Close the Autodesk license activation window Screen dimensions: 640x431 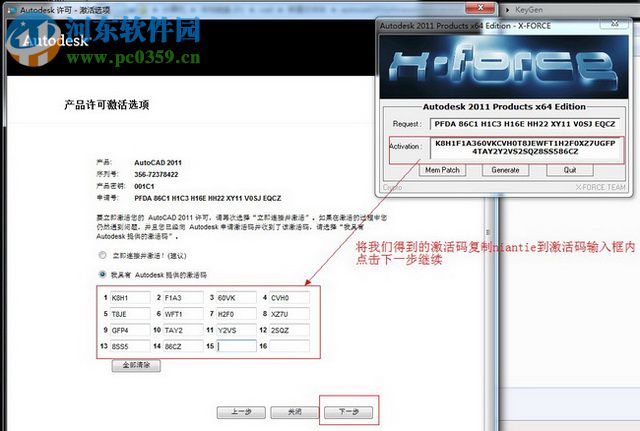480,7
